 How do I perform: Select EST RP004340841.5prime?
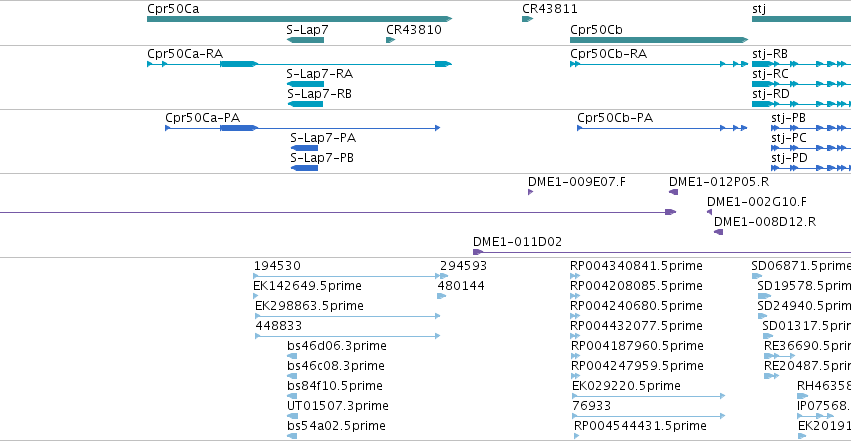575,276
